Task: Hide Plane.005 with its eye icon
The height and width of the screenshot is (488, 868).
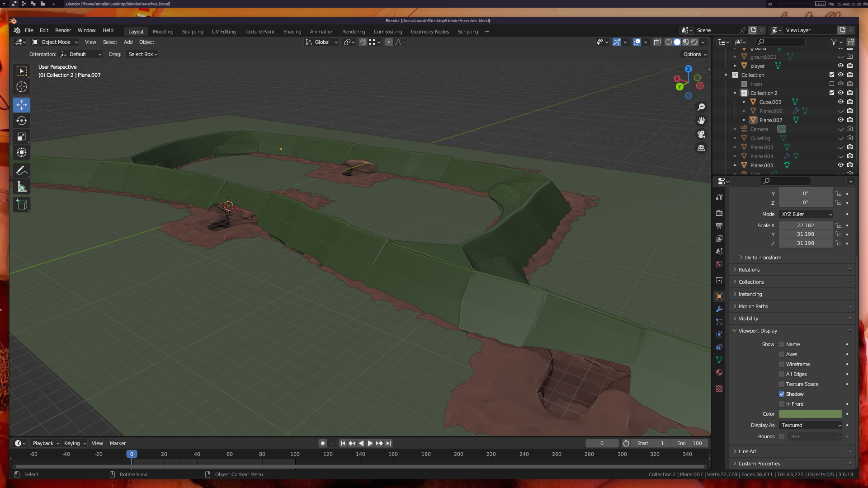Action: pos(840,165)
